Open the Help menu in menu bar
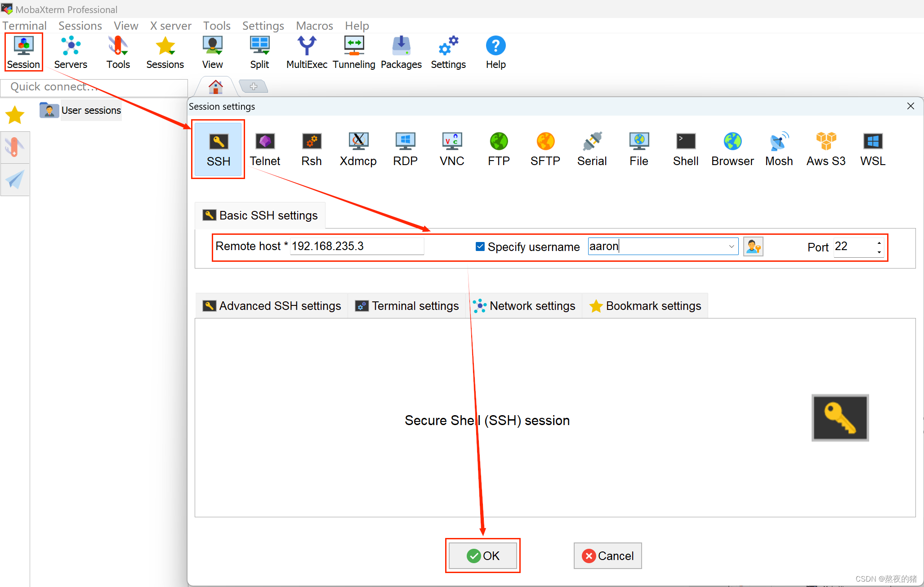Viewport: 924px width, 587px height. (357, 26)
